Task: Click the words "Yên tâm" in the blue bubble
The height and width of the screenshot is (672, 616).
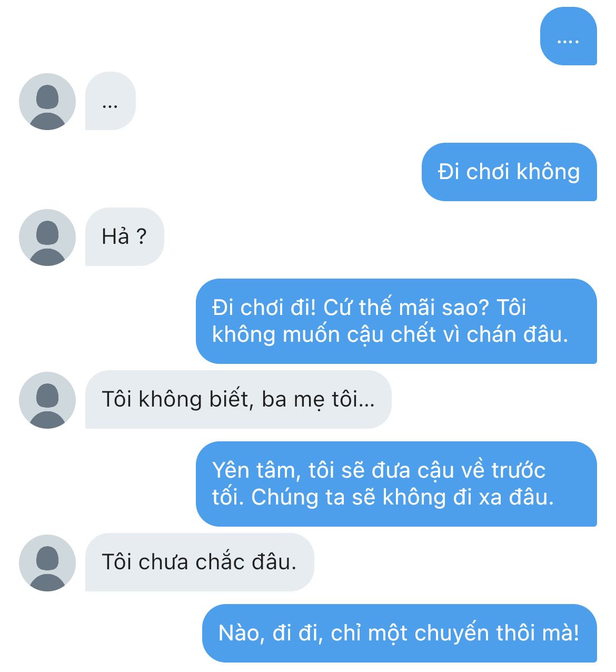Action: pyautogui.click(x=253, y=471)
